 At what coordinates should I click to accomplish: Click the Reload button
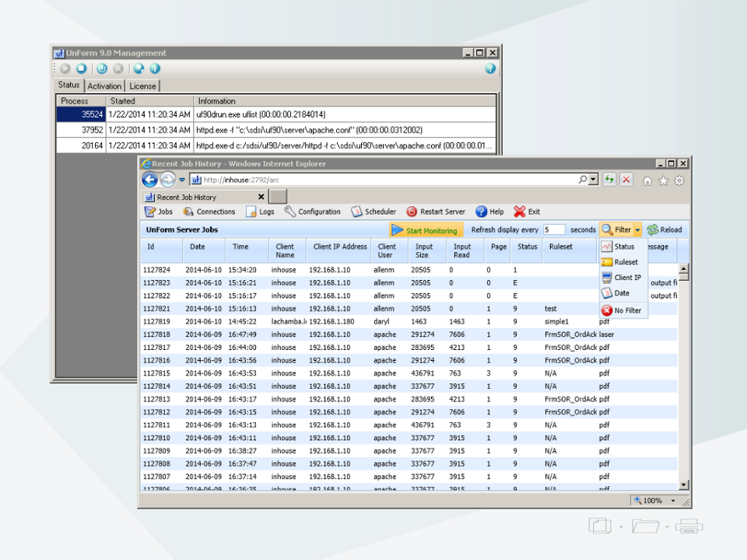pyautogui.click(x=665, y=230)
